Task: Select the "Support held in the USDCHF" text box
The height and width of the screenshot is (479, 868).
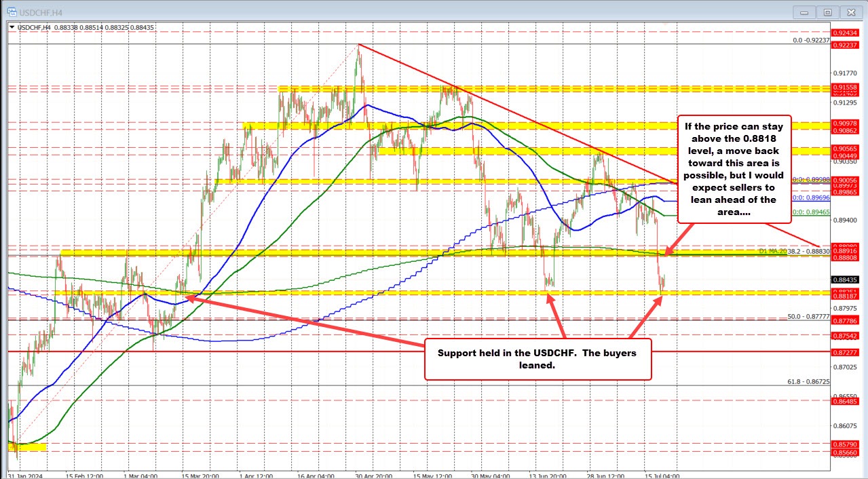Action: coord(537,359)
